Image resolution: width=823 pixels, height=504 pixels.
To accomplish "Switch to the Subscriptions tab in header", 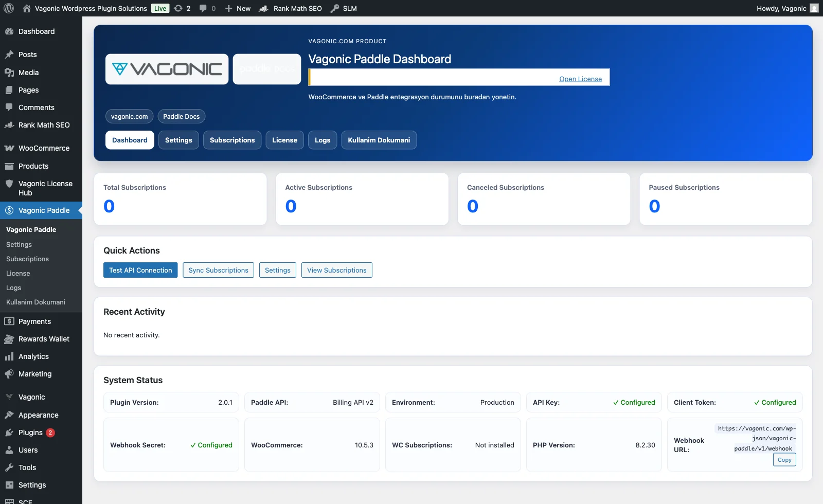I will point(232,140).
